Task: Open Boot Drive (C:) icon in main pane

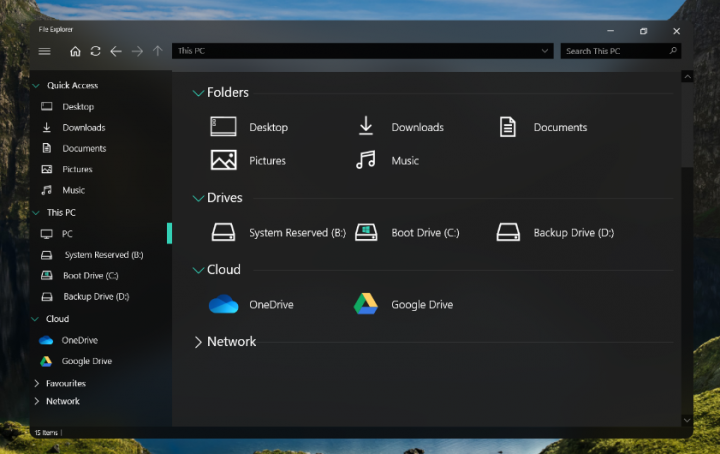Action: pos(366,232)
